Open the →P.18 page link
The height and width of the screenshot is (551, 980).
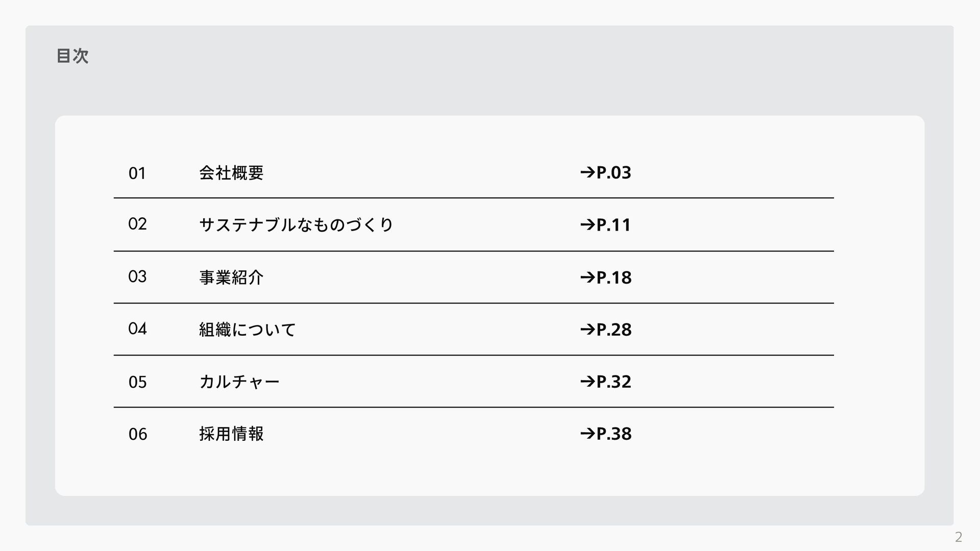pyautogui.click(x=606, y=277)
